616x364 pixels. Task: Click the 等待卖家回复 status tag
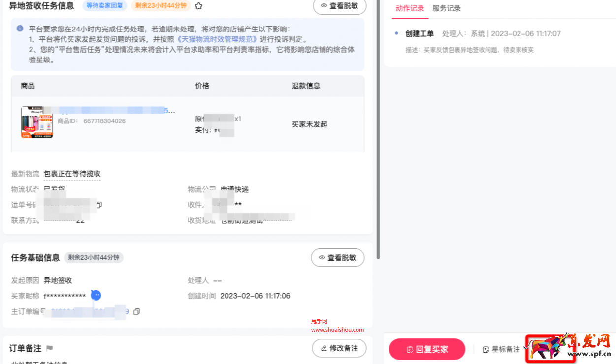point(104,6)
